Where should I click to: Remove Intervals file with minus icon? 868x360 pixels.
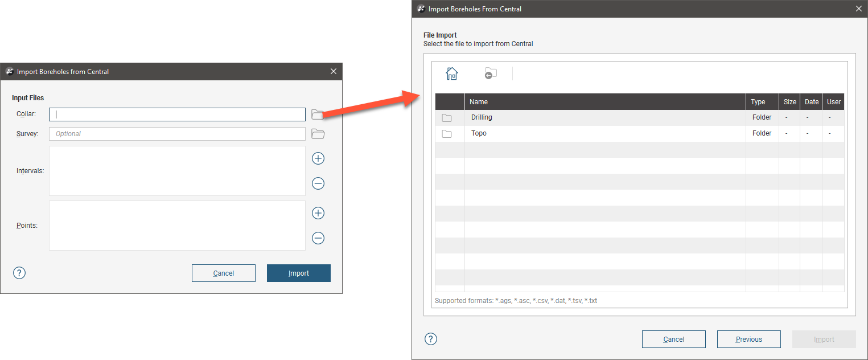(x=318, y=183)
